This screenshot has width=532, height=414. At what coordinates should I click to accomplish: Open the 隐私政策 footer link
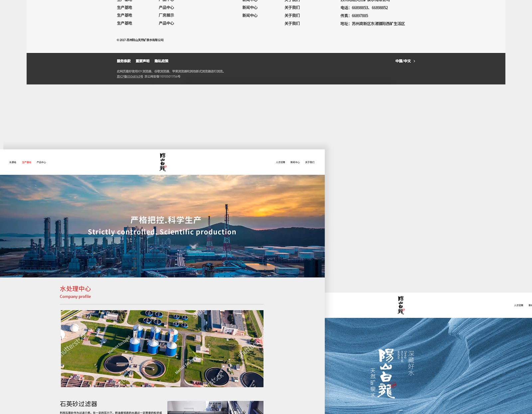coord(161,61)
